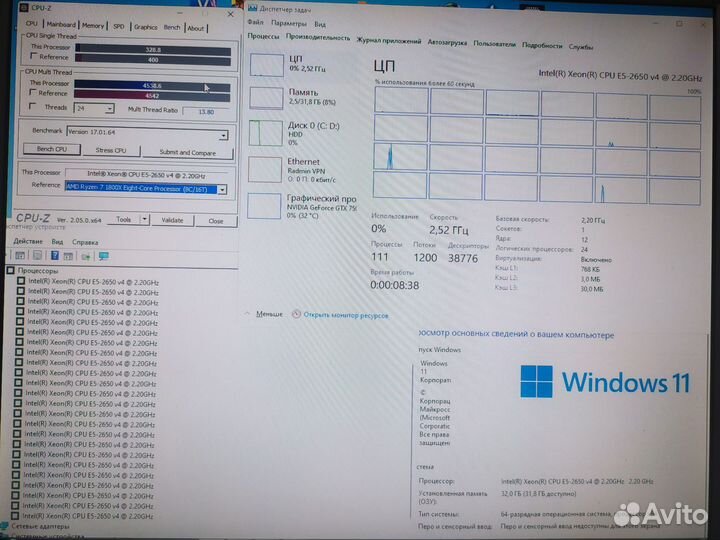720x540 pixels.
Task: Open the Автозагрузка tab
Action: click(447, 43)
